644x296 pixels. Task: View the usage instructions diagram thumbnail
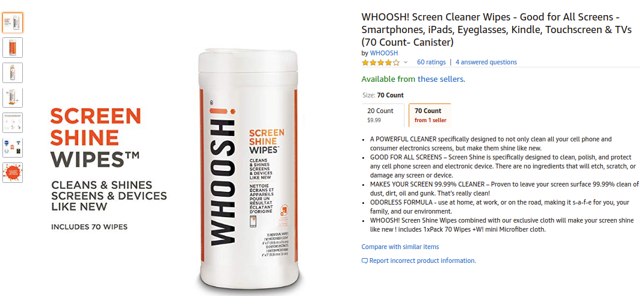[x=12, y=123]
